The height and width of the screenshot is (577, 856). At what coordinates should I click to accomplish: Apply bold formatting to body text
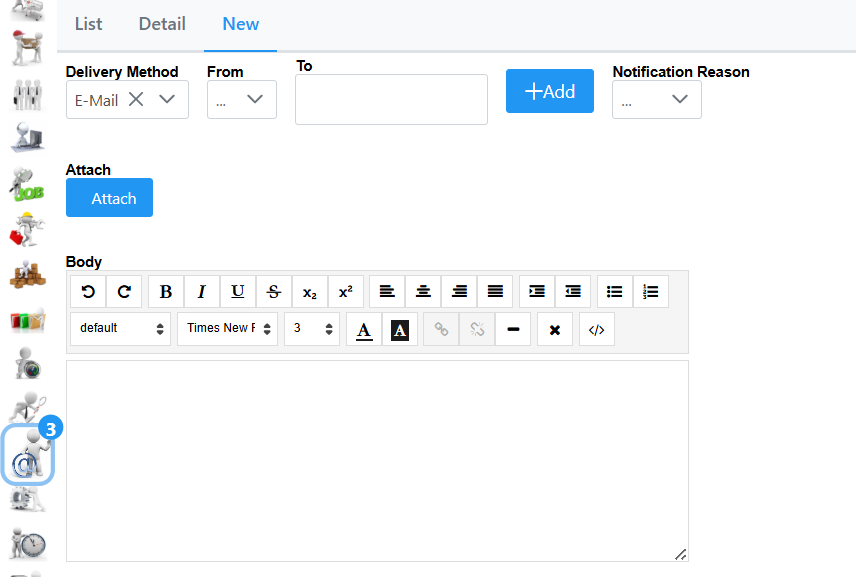pos(166,292)
